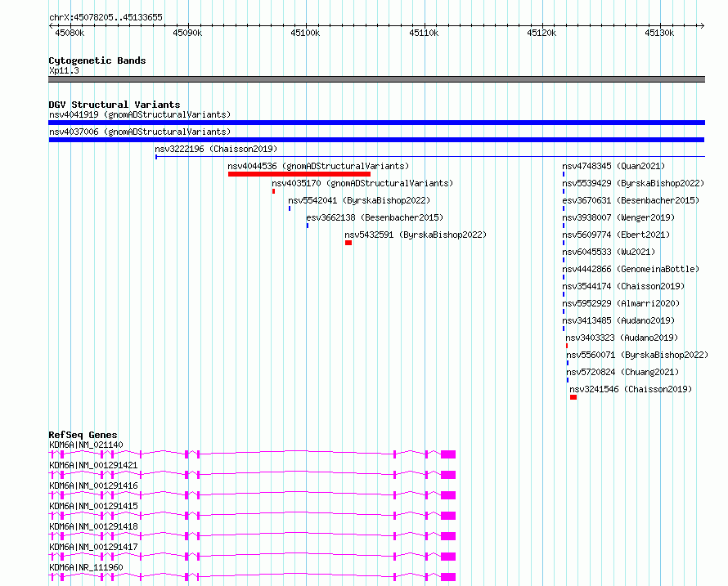Open nsv3938007 Wenger2019 variant
Image resolution: width=728 pixels, height=586 pixels.
[x=618, y=217]
